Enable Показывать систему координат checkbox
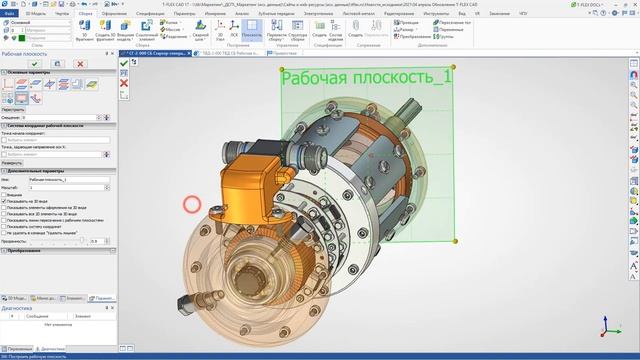 coord(4,227)
